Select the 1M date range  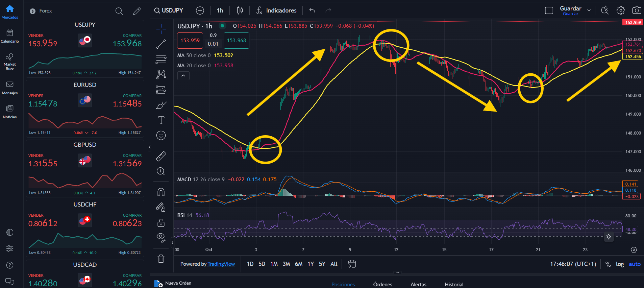(274, 264)
